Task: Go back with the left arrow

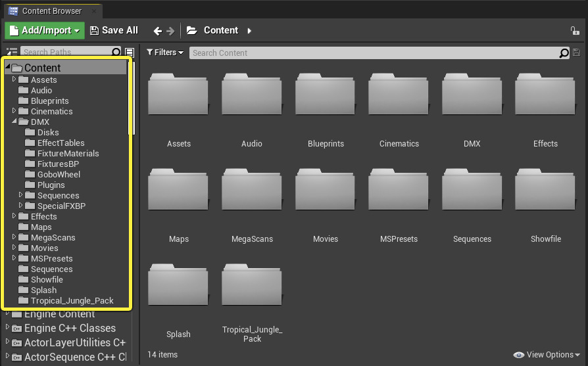Action: pyautogui.click(x=158, y=31)
